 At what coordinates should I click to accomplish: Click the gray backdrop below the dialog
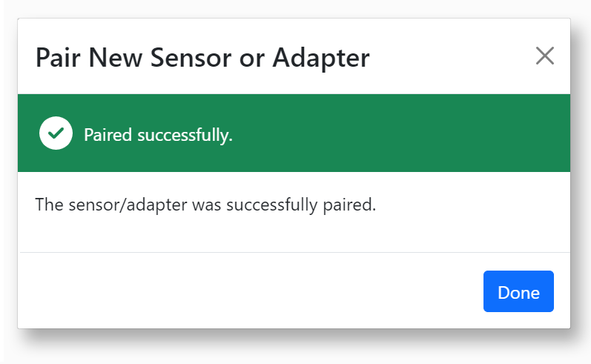(x=297, y=348)
